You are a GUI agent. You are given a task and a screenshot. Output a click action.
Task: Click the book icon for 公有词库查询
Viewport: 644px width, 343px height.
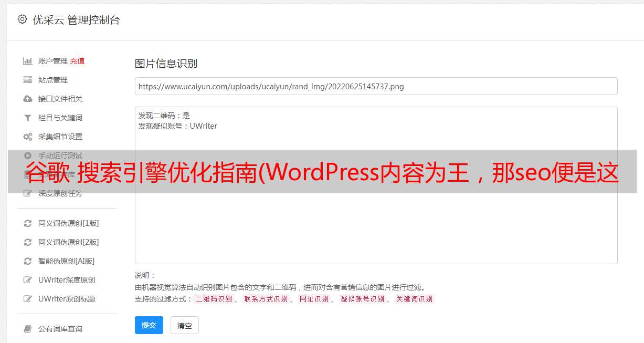(28, 329)
